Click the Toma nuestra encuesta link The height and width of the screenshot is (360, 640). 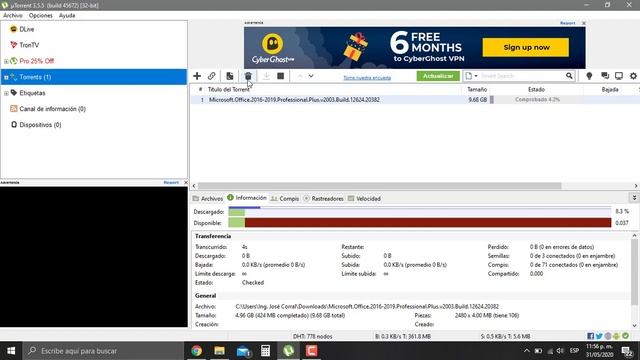pos(367,78)
